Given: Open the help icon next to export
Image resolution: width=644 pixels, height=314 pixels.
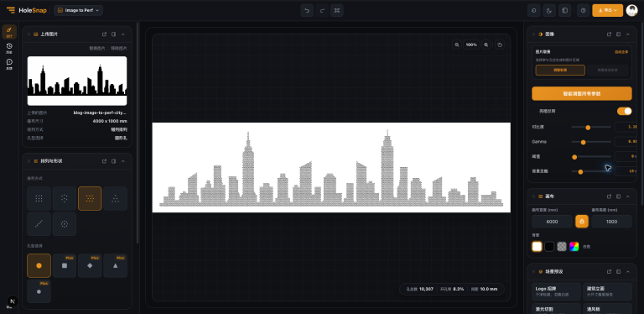Looking at the screenshot, I should pyautogui.click(x=584, y=10).
